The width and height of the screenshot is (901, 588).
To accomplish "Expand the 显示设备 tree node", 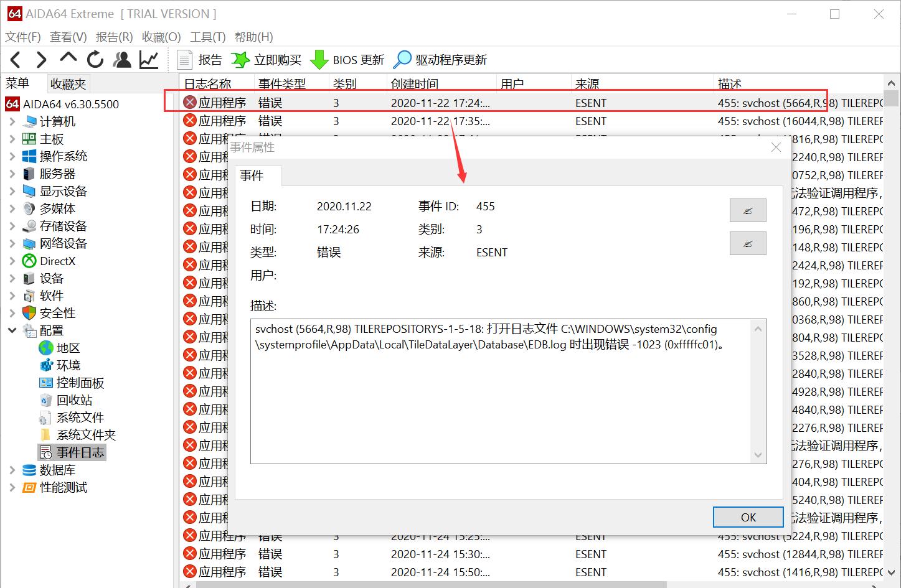I will click(12, 191).
